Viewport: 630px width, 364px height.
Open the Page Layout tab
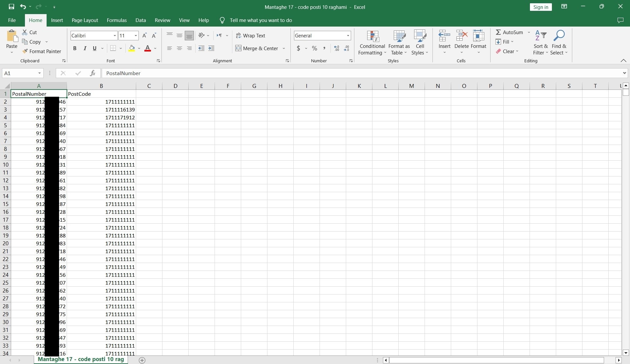[85, 20]
